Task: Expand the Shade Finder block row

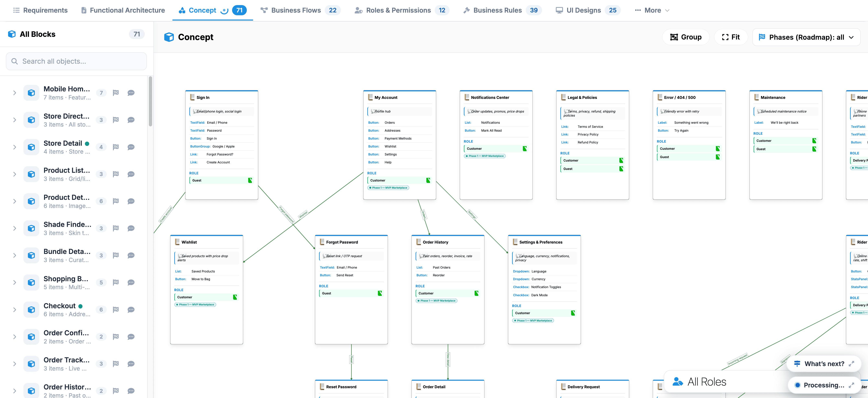Action: pos(14,228)
